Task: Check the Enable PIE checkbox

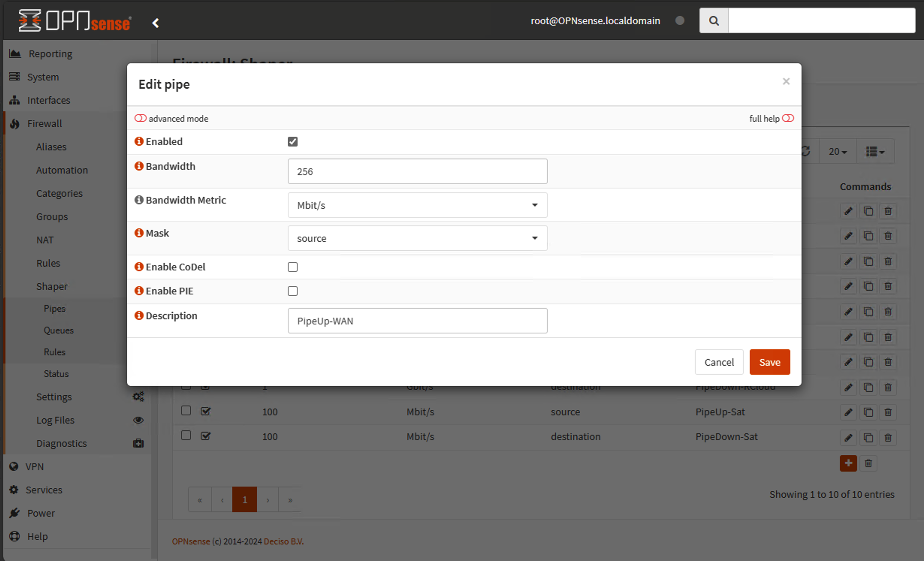Action: click(293, 291)
